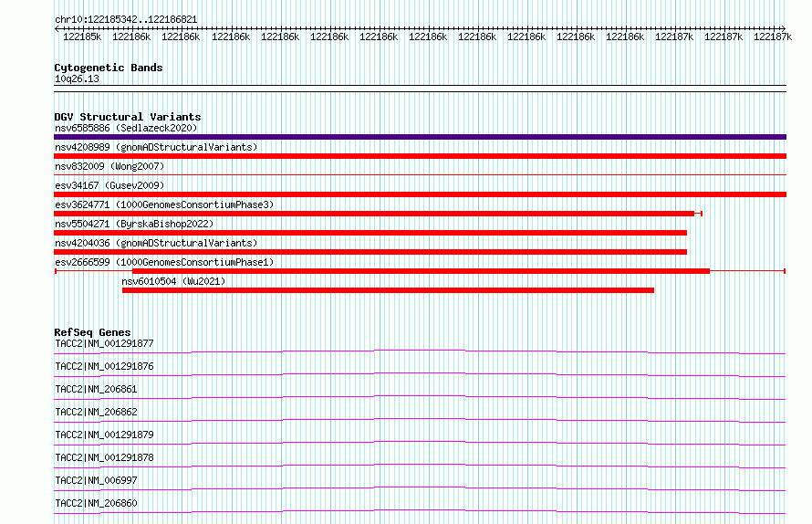
Task: Select the red nsv4204036 variant bar
Action: [370, 252]
